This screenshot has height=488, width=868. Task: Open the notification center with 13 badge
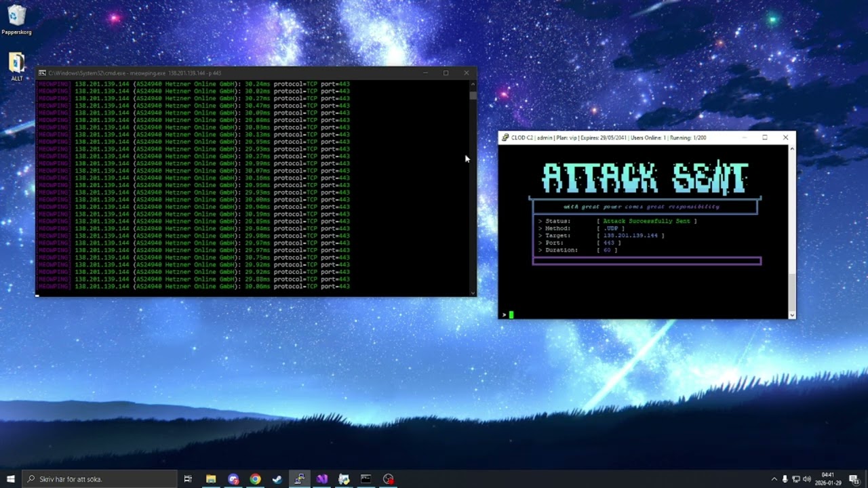tap(854, 479)
